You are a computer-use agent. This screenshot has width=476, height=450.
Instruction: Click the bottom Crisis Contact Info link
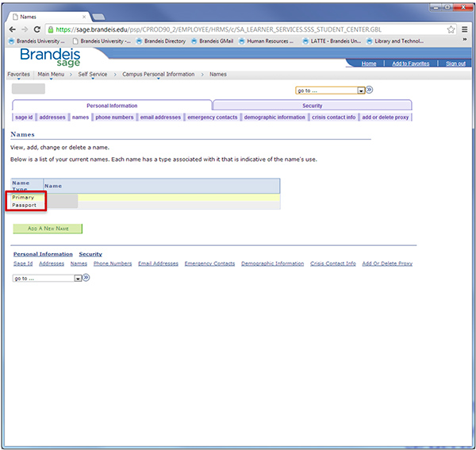point(332,263)
